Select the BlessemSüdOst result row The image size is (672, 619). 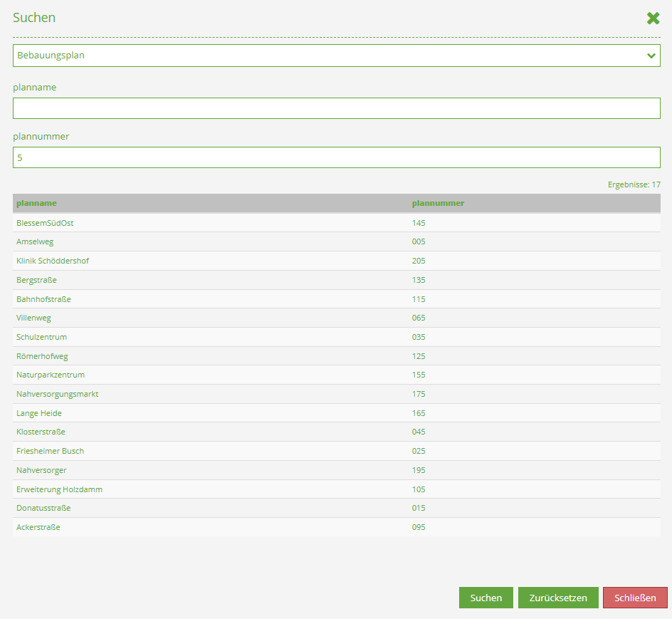(x=337, y=223)
